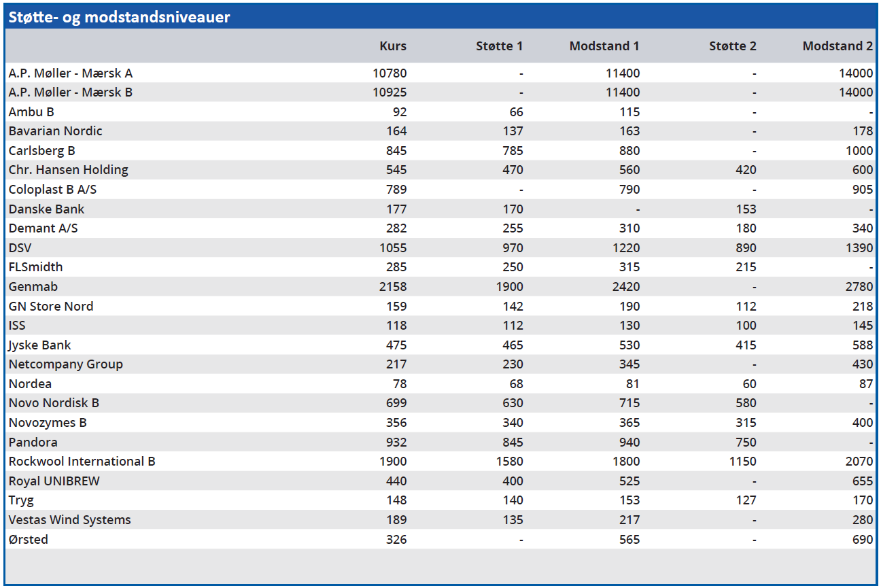Select the 'Tryg' row name
This screenshot has height=588, width=881.
[21, 500]
